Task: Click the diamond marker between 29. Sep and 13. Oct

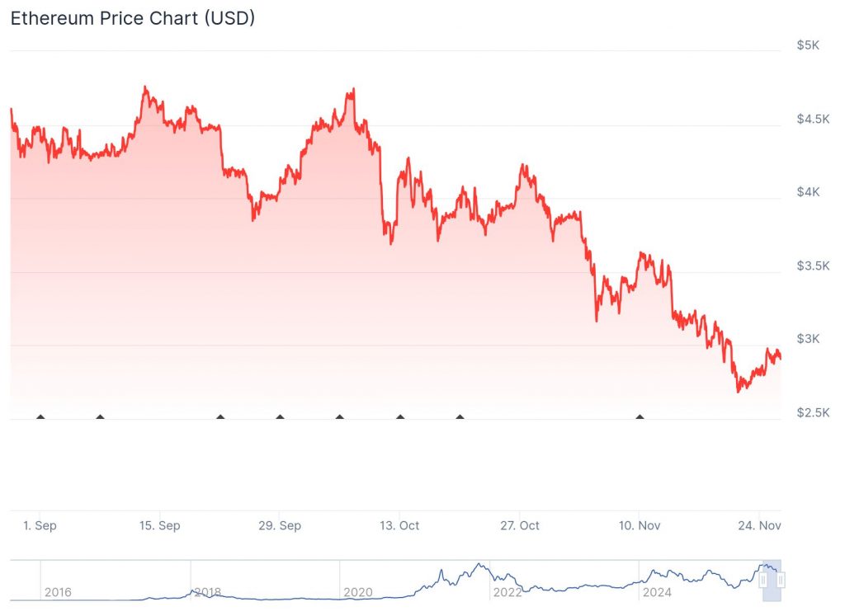Action: tap(339, 417)
